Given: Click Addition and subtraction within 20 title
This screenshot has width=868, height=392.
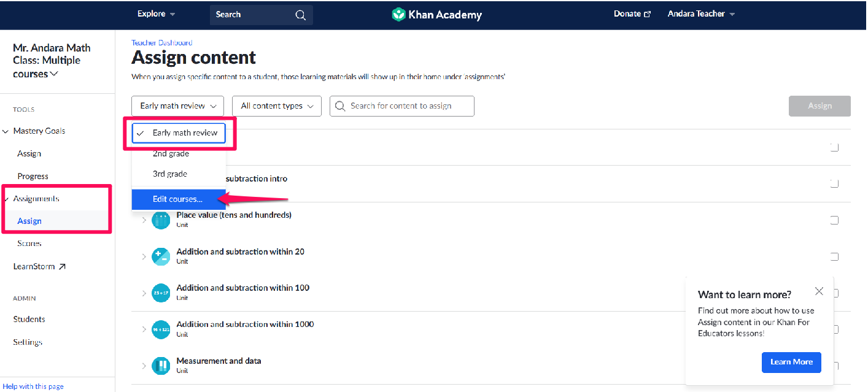Looking at the screenshot, I should click(240, 252).
